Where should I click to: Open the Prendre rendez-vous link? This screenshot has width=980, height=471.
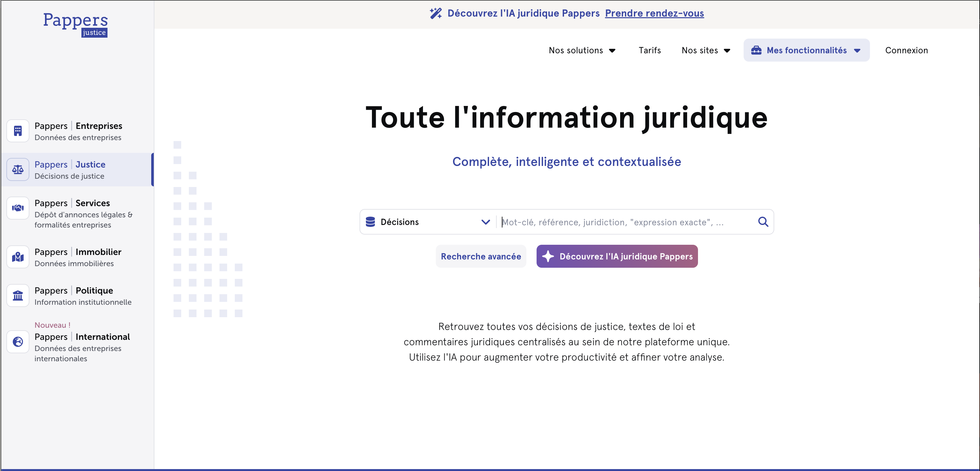(654, 13)
